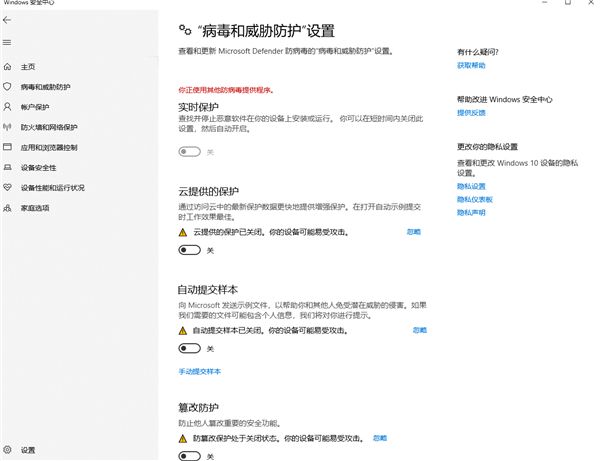Open 设置 gear icon at the bottom left
The width and height of the screenshot is (600, 461).
tap(8, 450)
